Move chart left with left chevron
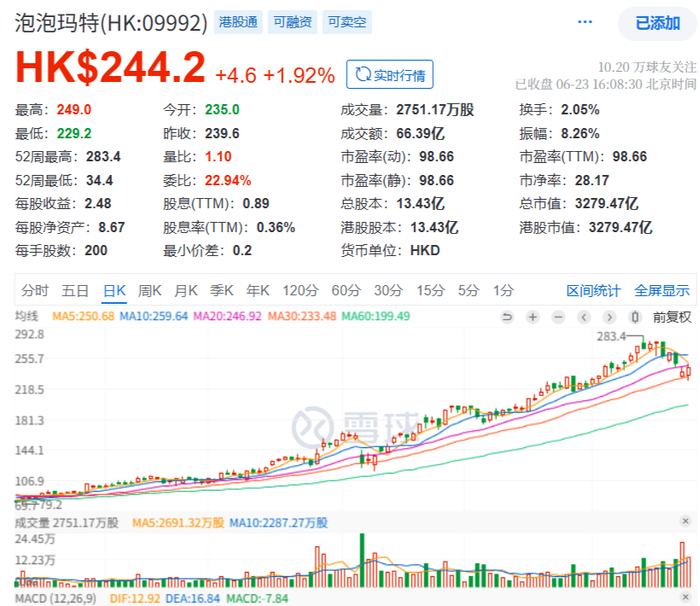This screenshot has width=700, height=606. 583,317
